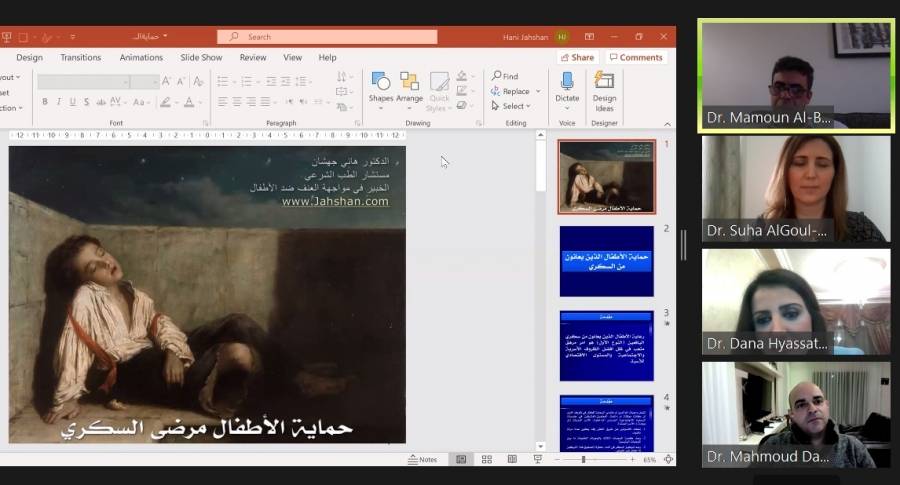Switch to the Slide Show tab
The width and height of the screenshot is (900, 485).
tap(201, 58)
